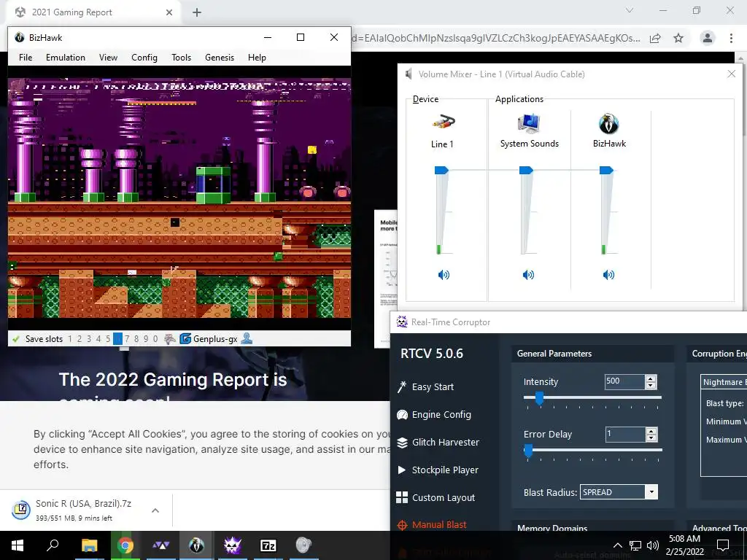Open the Windows Start menu
Screen dimensions: 747x560
pyautogui.click(x=18, y=545)
